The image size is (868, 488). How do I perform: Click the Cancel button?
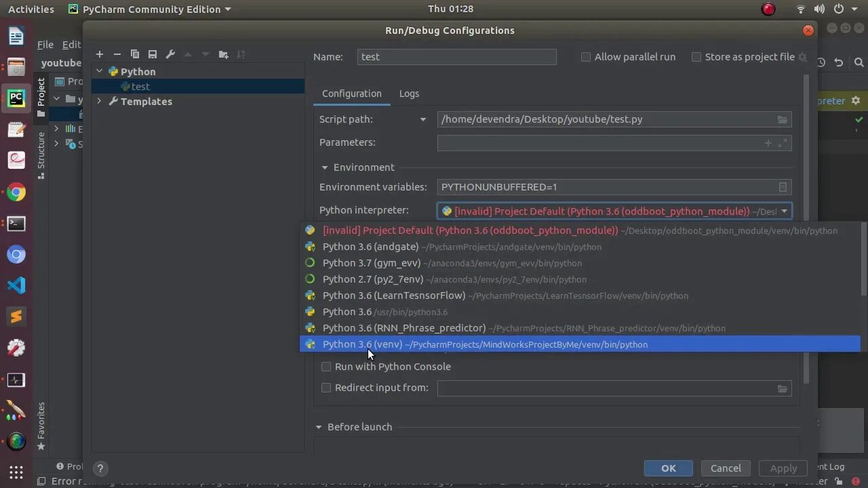[726, 468]
